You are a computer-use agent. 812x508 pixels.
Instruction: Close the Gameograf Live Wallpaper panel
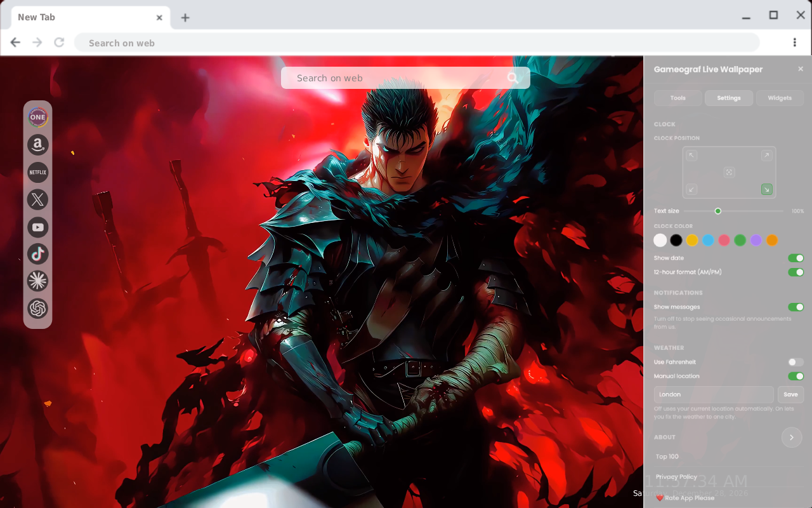click(801, 69)
